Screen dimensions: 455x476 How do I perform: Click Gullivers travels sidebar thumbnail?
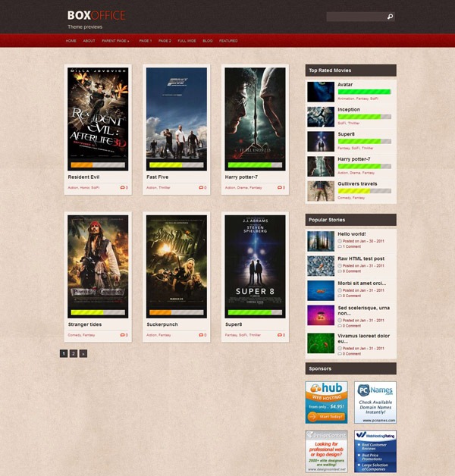coord(321,191)
